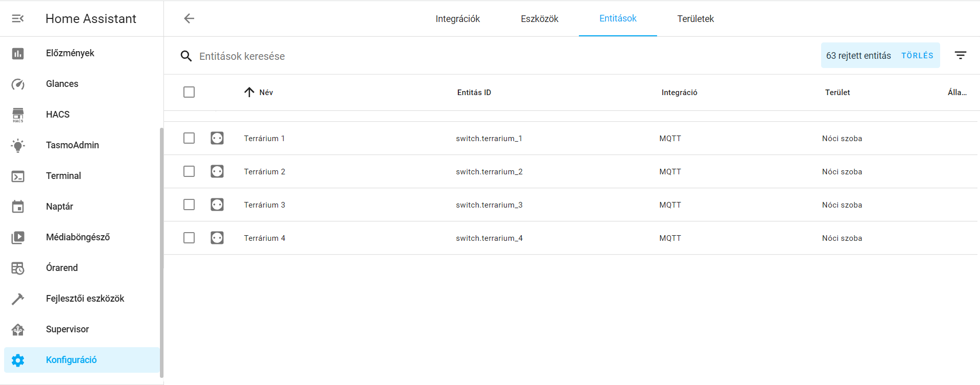Open Naptár calendar icon

pyautogui.click(x=18, y=207)
